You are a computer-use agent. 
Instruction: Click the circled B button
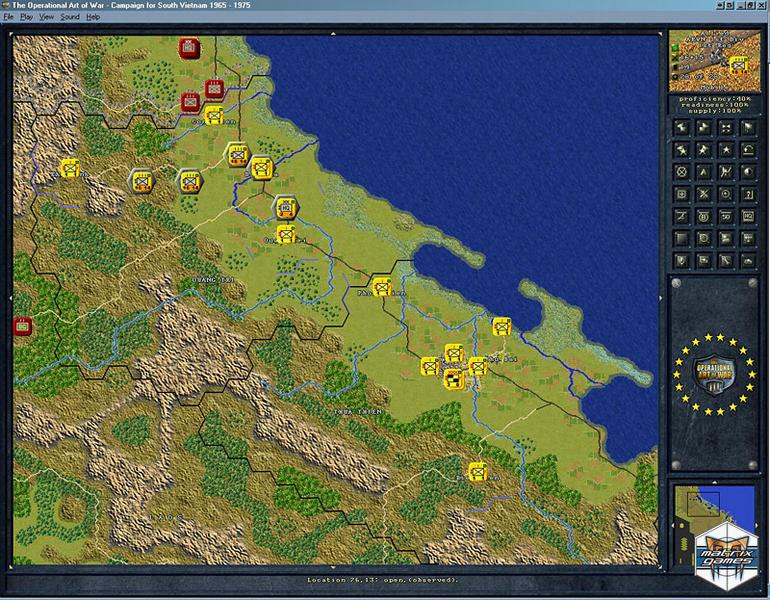[x=704, y=216]
